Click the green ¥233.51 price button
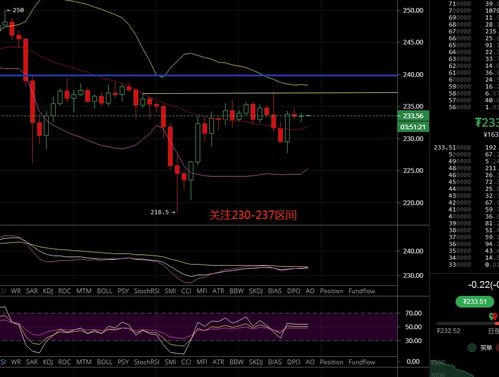The width and height of the screenshot is (499, 377). pyautogui.click(x=475, y=302)
